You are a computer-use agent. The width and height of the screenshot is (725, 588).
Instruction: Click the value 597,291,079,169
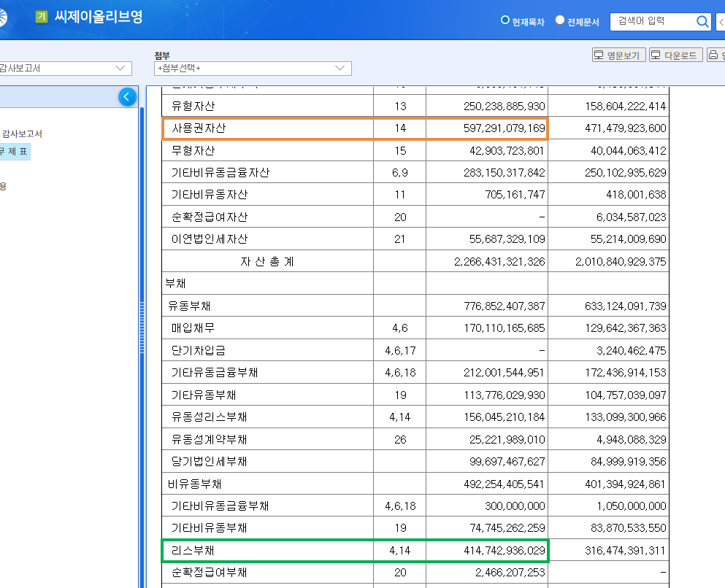pos(504,128)
